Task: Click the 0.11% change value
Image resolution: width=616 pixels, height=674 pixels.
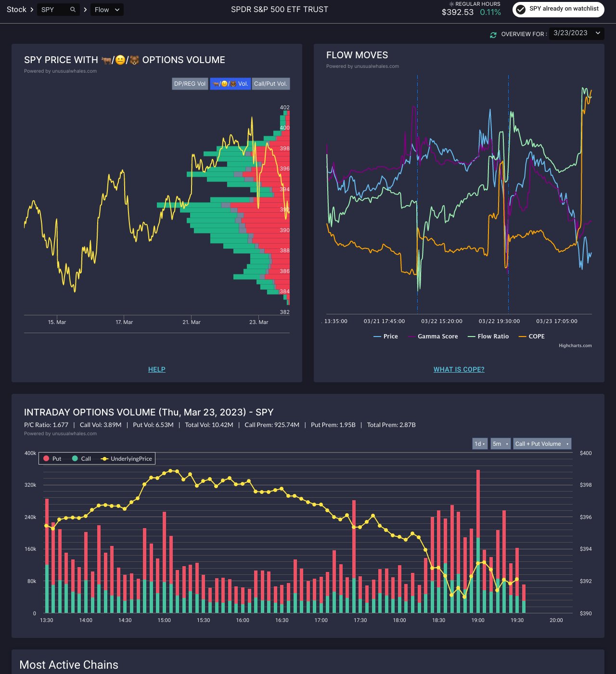Action: pos(490,13)
